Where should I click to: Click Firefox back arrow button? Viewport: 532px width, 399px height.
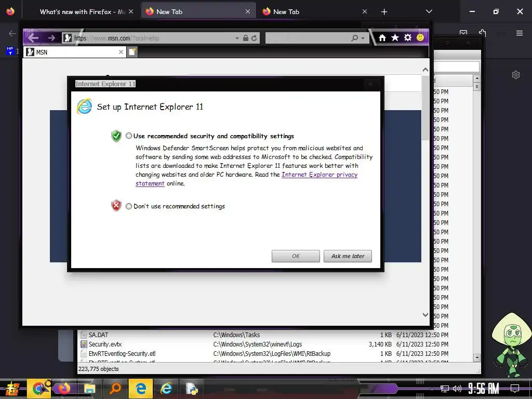pyautogui.click(x=12, y=33)
